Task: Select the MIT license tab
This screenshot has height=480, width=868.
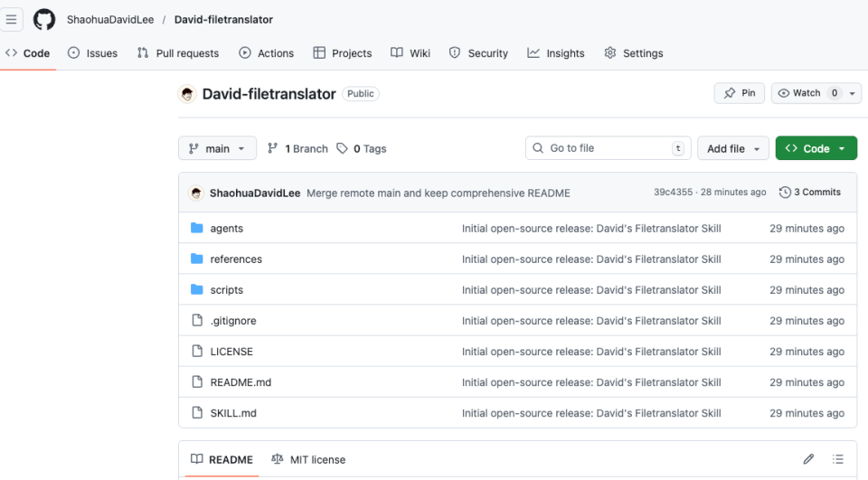Action: [308, 459]
